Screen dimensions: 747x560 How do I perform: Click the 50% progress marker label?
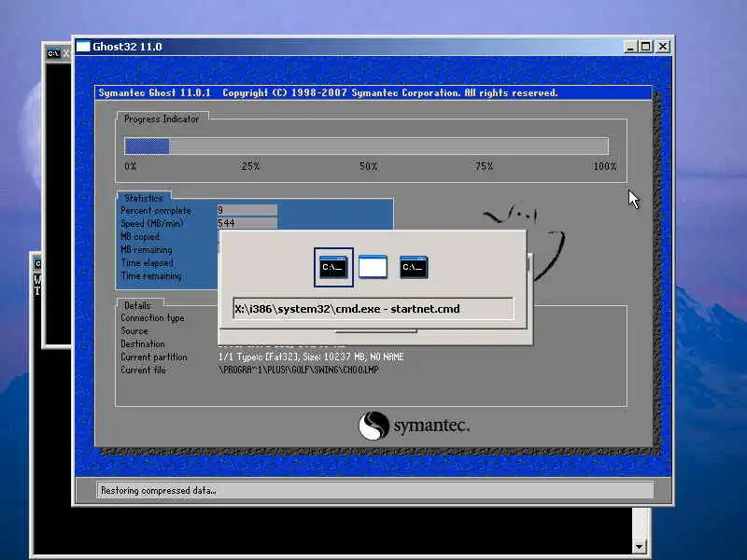(x=368, y=166)
